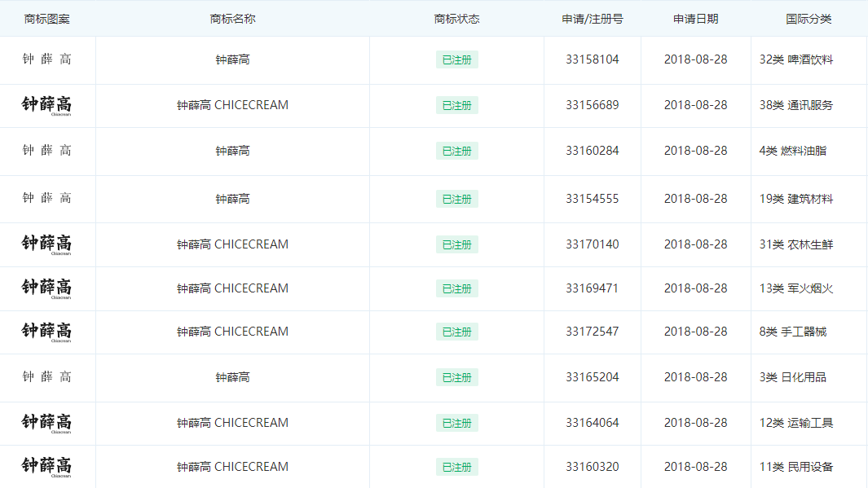Click the 商标状态 column header
This screenshot has height=488, width=868.
(x=456, y=19)
